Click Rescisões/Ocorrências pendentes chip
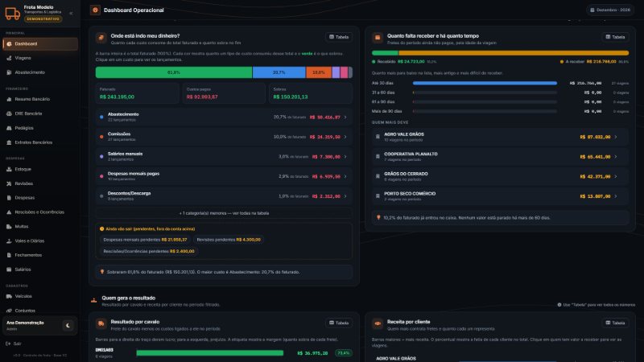 point(149,251)
